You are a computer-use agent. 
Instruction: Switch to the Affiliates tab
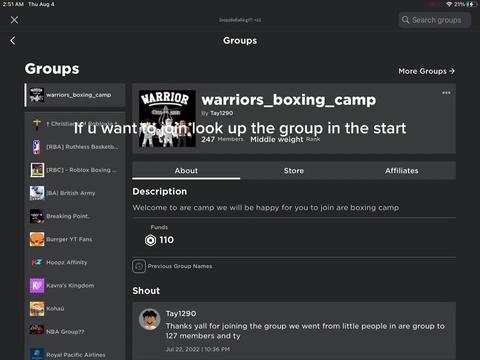[402, 171]
